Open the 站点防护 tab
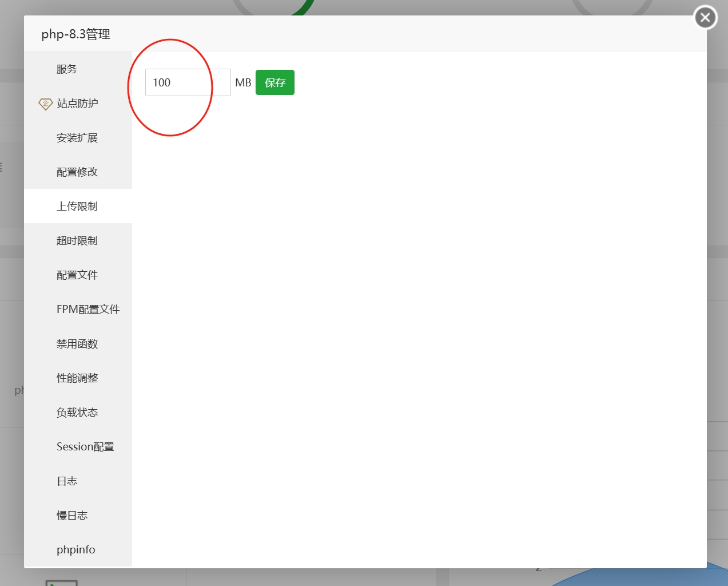The width and height of the screenshot is (728, 586). click(78, 103)
